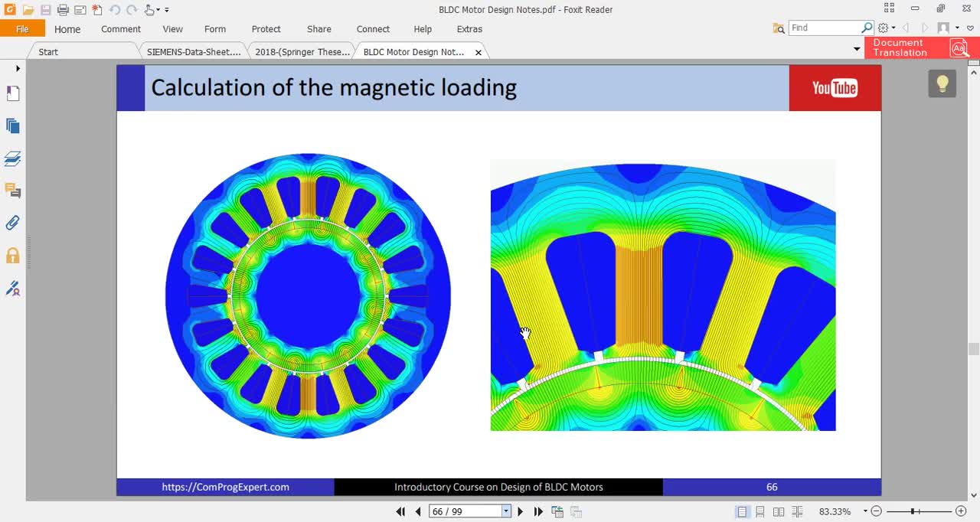
Task: Go to the first page button
Action: pos(400,511)
